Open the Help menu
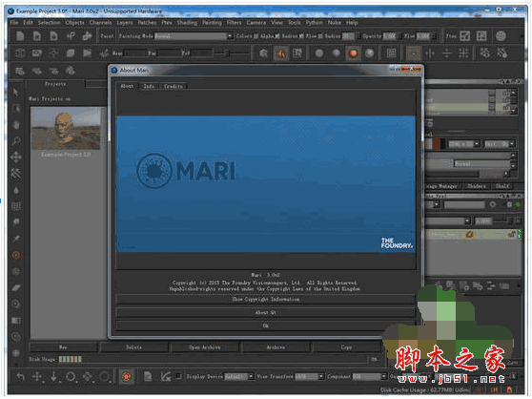Viewport: 532px width, 399px height. coord(352,23)
